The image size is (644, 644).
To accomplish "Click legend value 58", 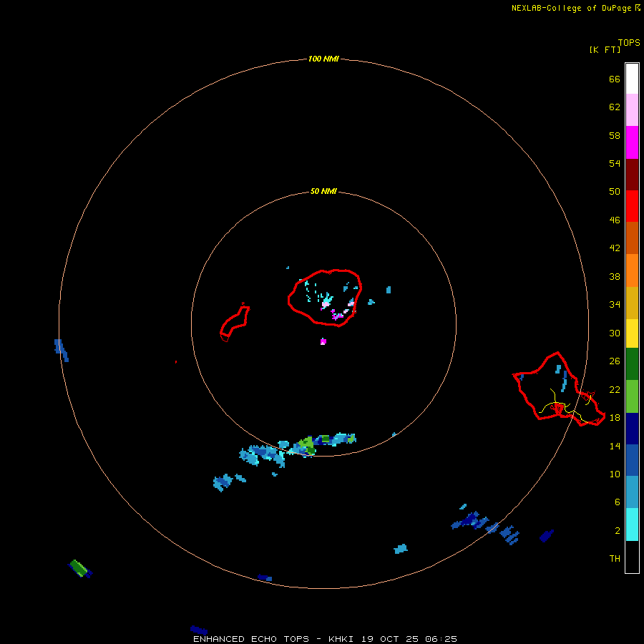I will pos(615,135).
